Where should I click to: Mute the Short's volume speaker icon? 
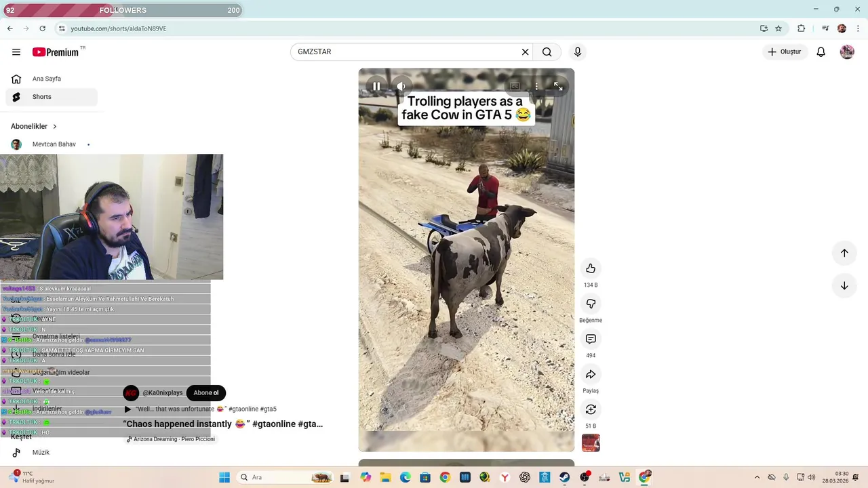coord(401,86)
